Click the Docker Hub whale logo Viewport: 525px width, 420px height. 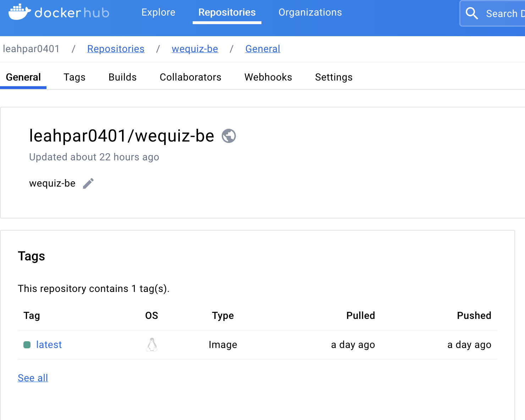point(20,12)
